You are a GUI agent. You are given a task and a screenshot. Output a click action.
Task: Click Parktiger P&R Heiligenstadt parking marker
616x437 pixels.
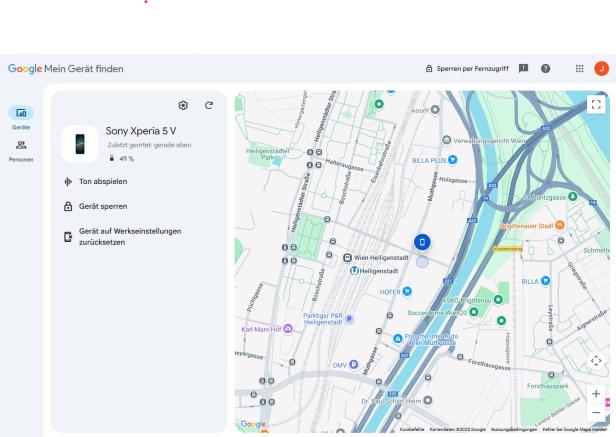click(349, 319)
